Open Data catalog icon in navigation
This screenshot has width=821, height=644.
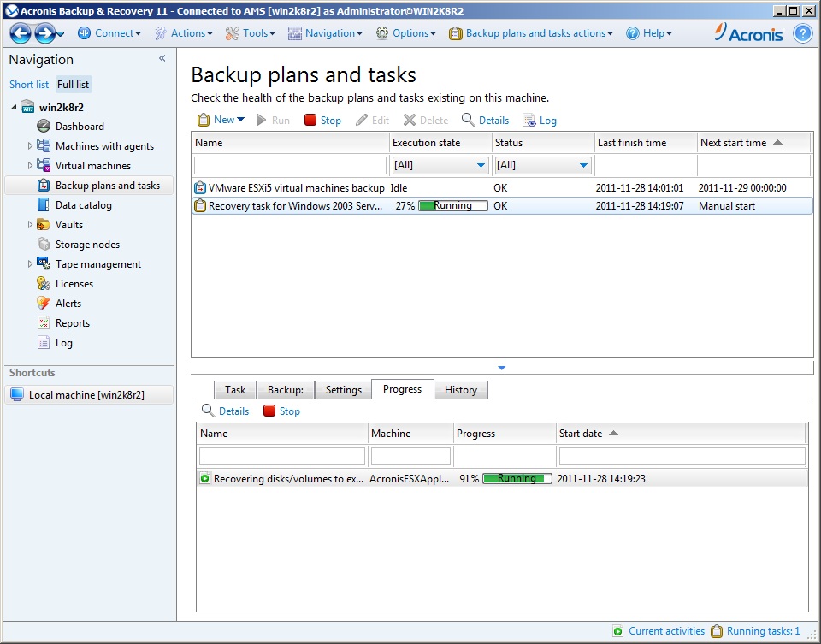coord(43,204)
